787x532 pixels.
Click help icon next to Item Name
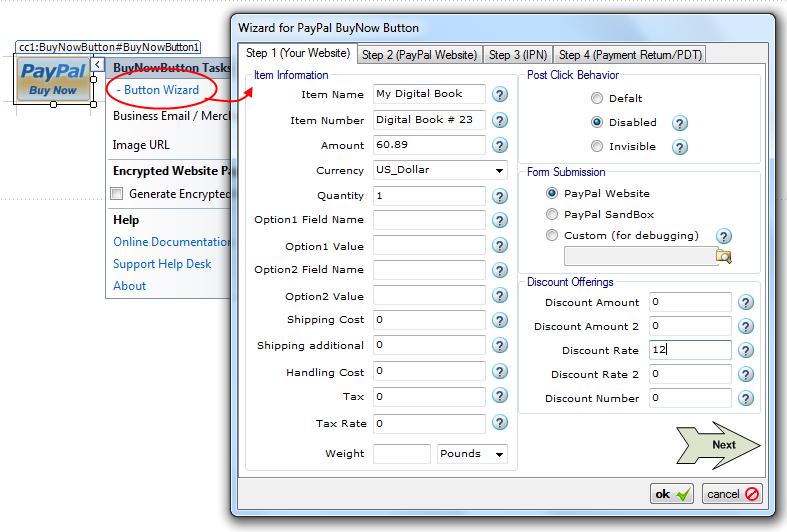(500, 95)
